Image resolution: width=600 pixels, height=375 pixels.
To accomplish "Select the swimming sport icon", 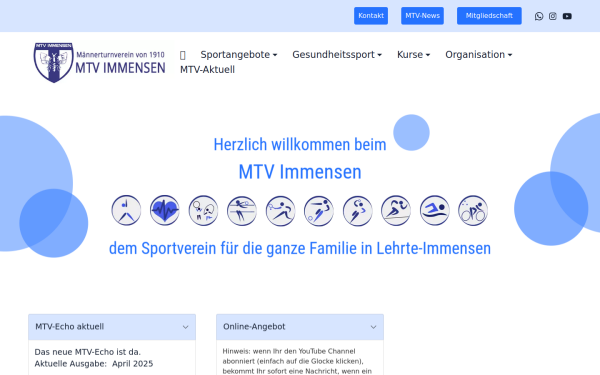I will [x=435, y=210].
